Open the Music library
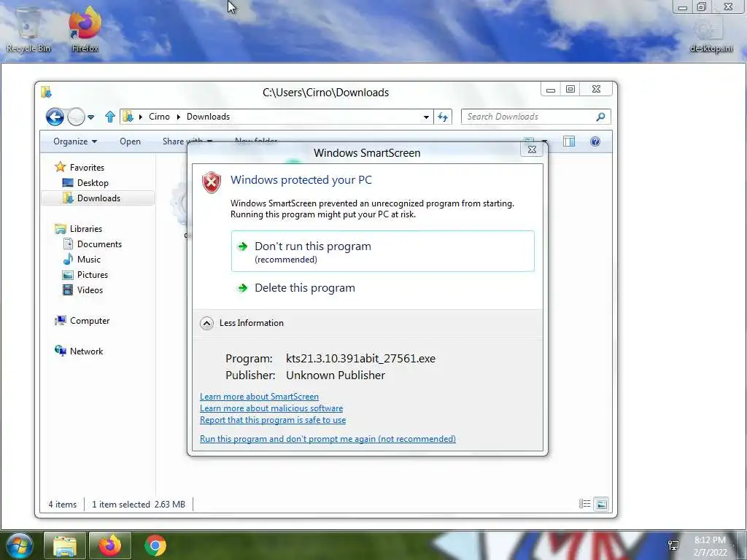This screenshot has width=747, height=560. (88, 260)
